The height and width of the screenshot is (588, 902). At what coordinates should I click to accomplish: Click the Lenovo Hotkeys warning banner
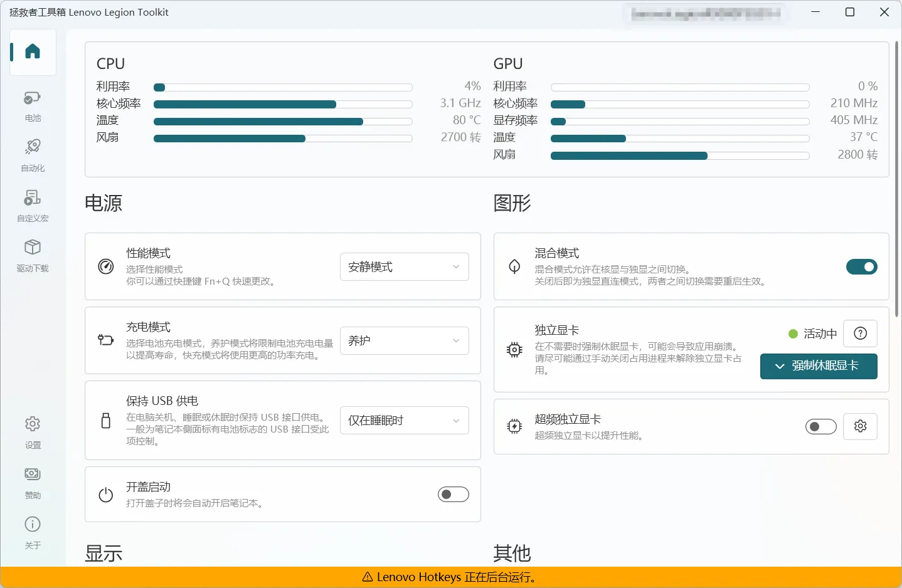coord(450,577)
